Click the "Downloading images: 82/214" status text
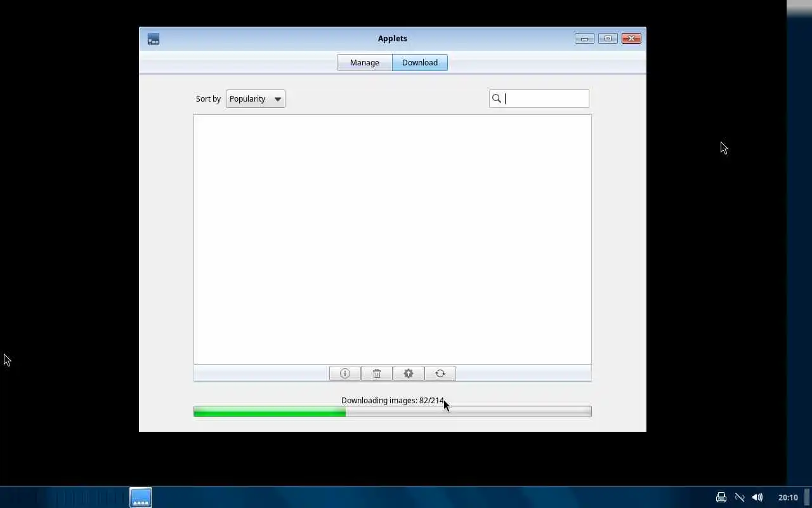The image size is (812, 508). [393, 400]
